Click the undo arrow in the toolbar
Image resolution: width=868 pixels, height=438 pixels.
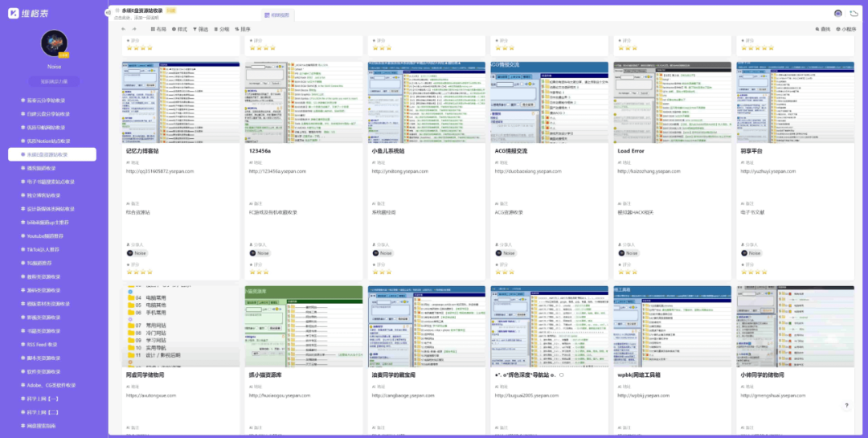[x=123, y=29]
